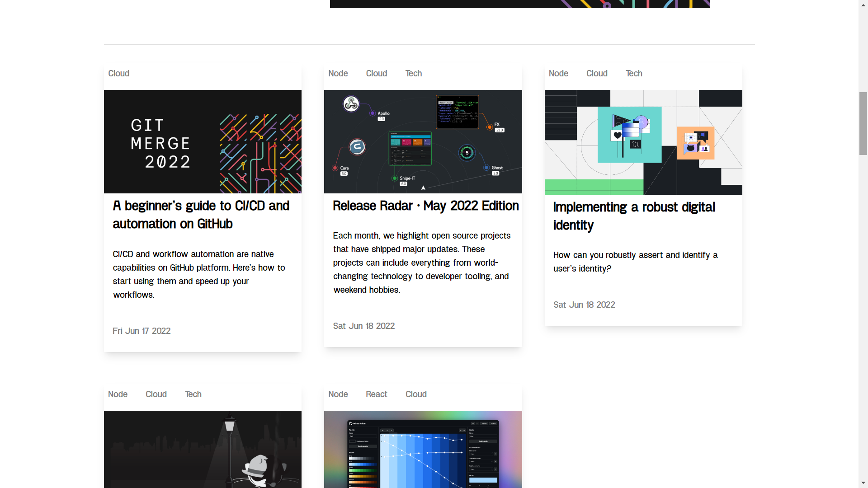Open the street lamp Octocat thumbnail

[x=203, y=449]
